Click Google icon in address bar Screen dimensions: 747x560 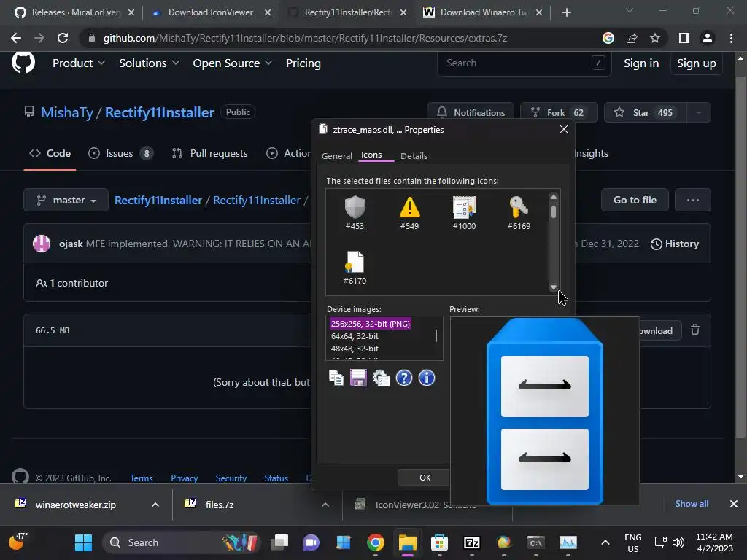pos(608,38)
